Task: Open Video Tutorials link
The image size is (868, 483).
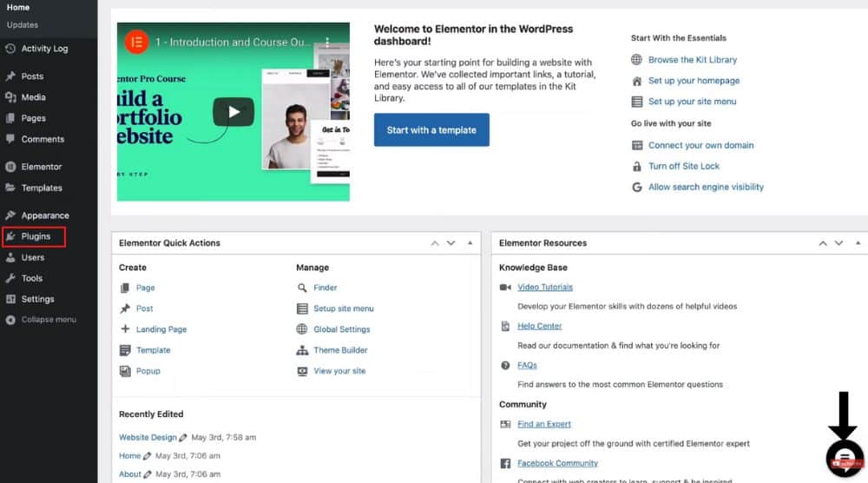Action: tap(545, 287)
